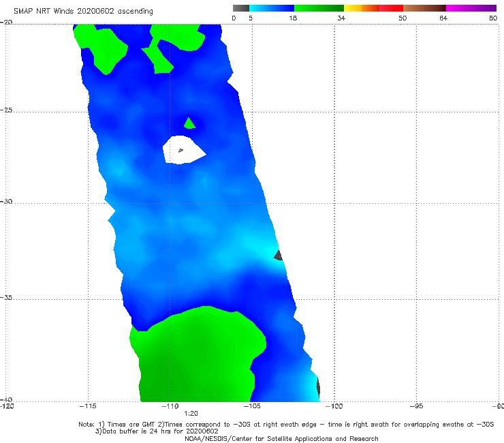Click the longitude label '-95'
Image resolution: width=504 pixels, height=443 pixels.
(416, 406)
